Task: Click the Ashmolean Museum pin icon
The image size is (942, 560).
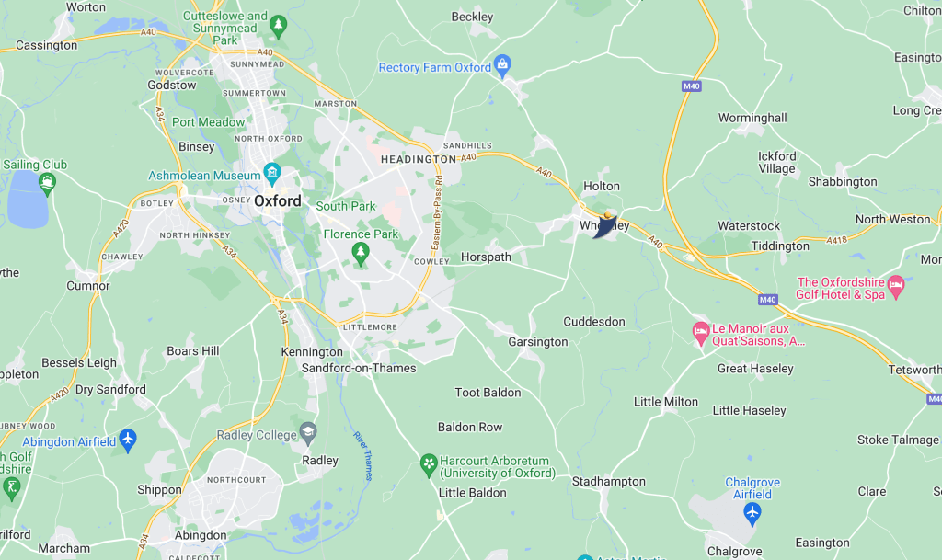Action: [x=272, y=174]
